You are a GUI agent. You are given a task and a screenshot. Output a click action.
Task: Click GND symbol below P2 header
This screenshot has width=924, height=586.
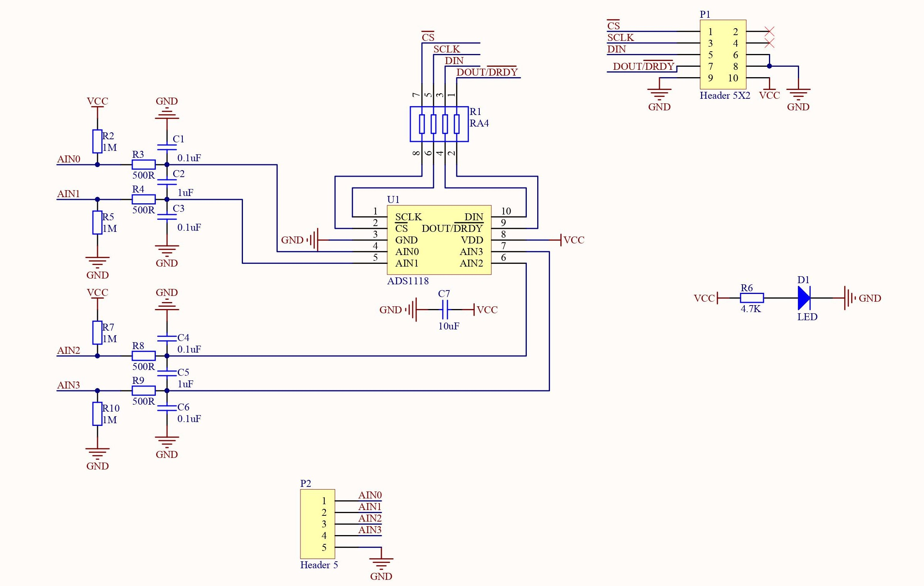pos(381,564)
